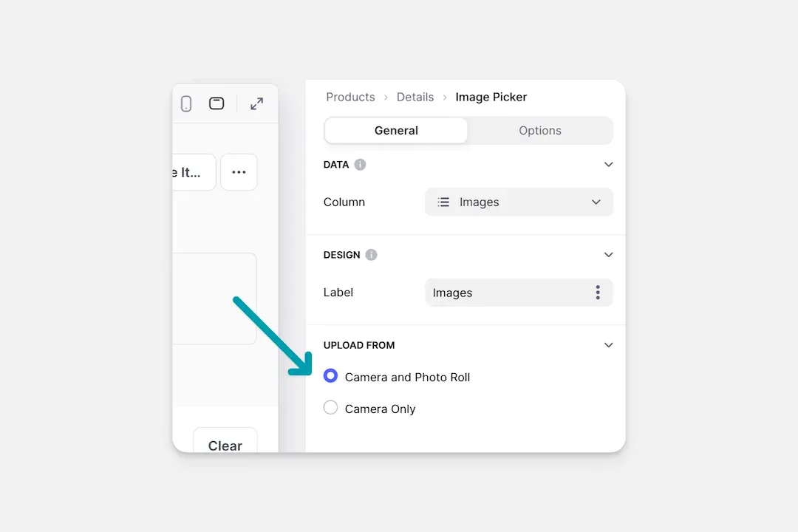Go to Details in breadcrumb

pos(415,98)
